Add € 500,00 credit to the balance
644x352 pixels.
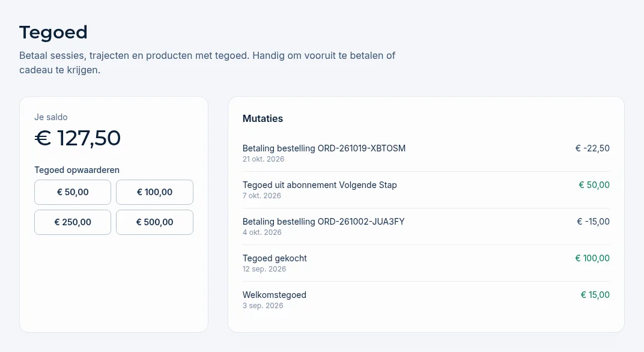pos(154,222)
